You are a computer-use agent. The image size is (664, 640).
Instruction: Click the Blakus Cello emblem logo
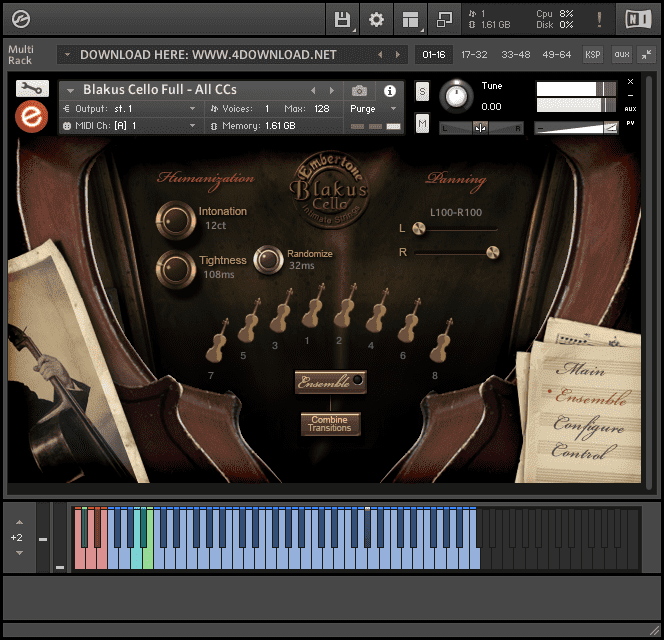[330, 190]
